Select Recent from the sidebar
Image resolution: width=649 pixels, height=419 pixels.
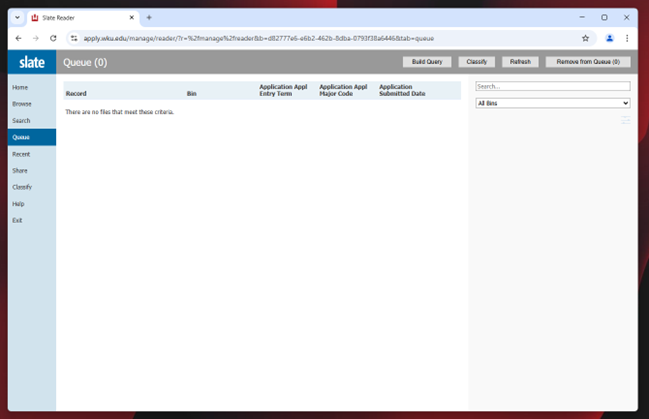21,154
